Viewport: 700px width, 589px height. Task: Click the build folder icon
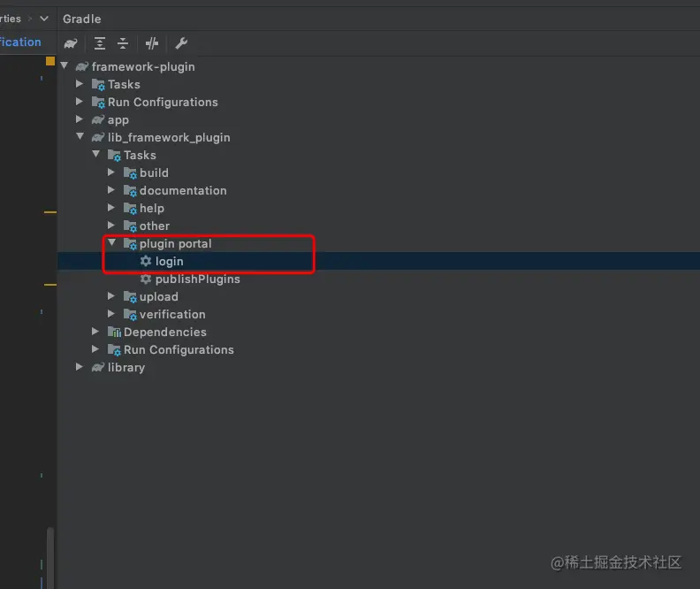tap(130, 173)
